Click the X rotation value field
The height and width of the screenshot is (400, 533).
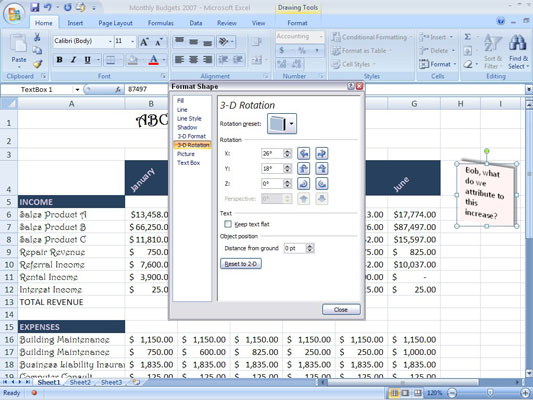[x=272, y=153]
